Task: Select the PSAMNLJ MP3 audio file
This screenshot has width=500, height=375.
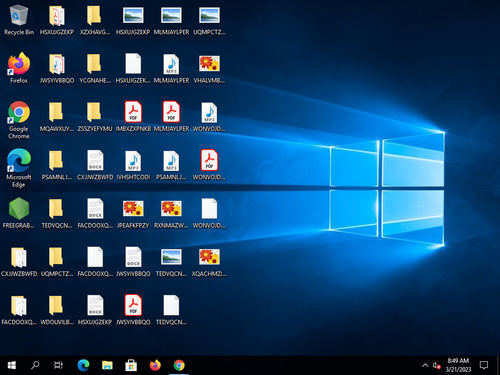Action: coord(171,165)
